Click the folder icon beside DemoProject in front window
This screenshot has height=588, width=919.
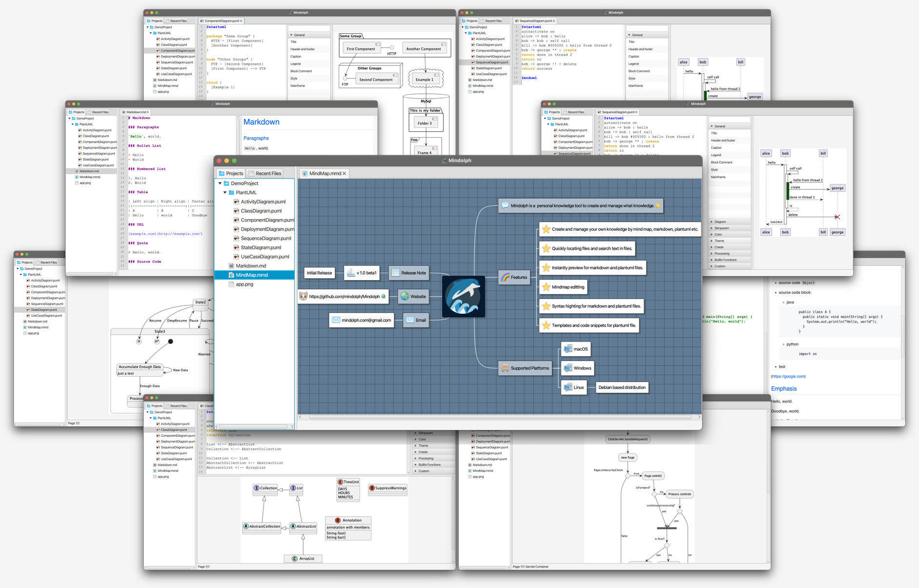click(226, 183)
